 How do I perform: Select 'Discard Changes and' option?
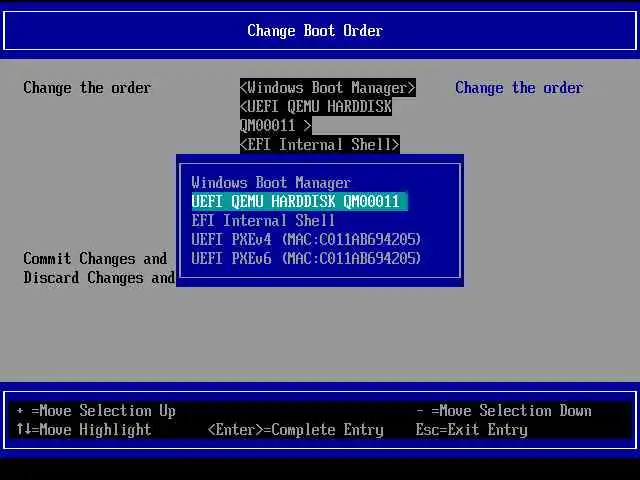tap(99, 278)
